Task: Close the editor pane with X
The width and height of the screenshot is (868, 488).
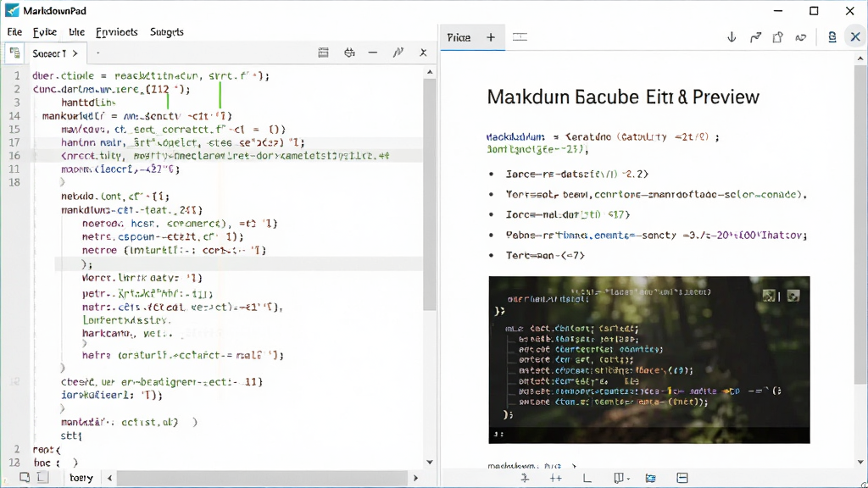Action: (423, 53)
